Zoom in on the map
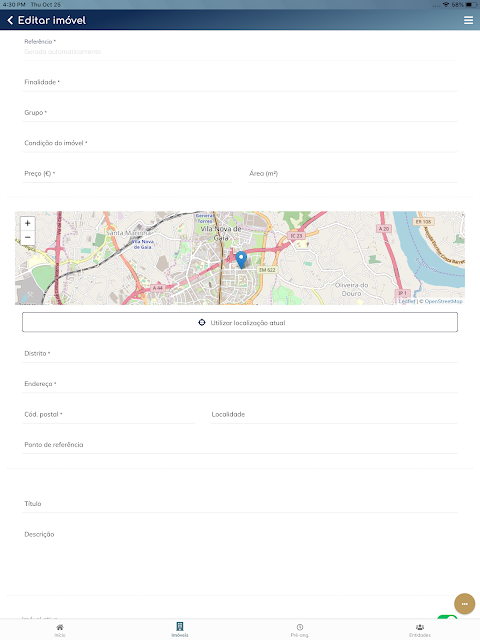Screen dimensions: 480x640 click(28, 223)
